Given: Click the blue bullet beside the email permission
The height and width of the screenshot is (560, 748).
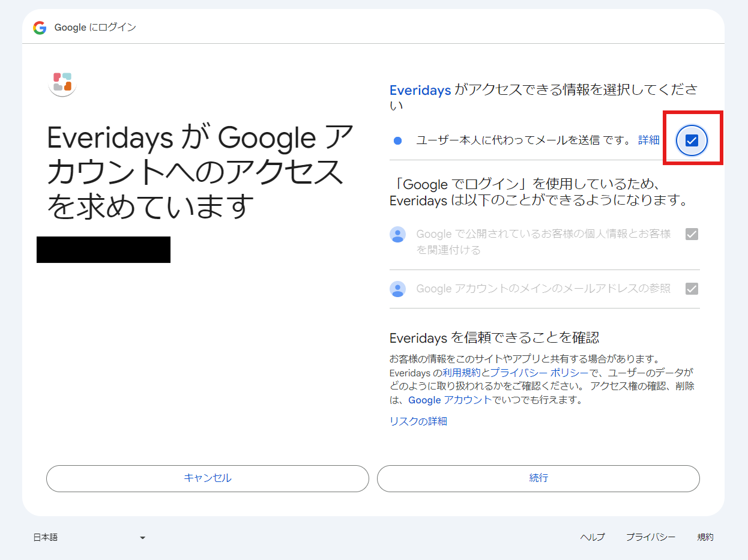Looking at the screenshot, I should pos(398,139).
